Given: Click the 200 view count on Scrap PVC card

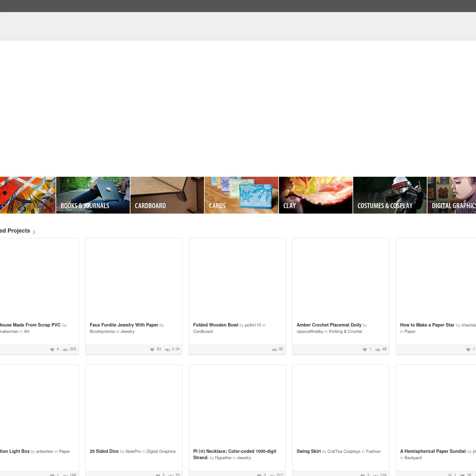Looking at the screenshot, I should pos(73,349).
